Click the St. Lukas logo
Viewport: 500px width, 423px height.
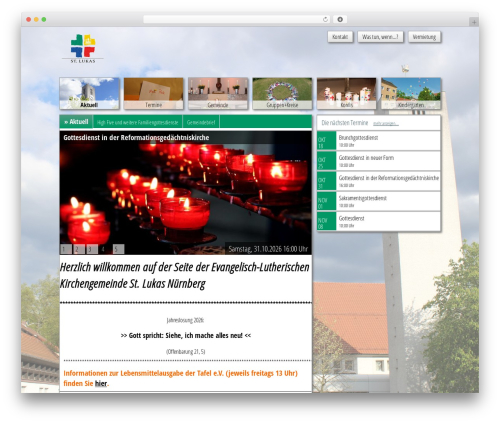click(83, 49)
